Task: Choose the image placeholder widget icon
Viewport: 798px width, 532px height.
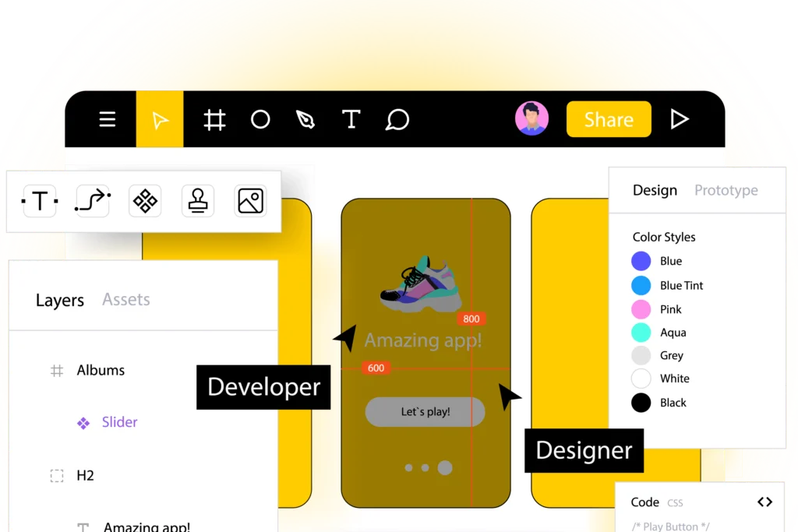Action: tap(250, 201)
